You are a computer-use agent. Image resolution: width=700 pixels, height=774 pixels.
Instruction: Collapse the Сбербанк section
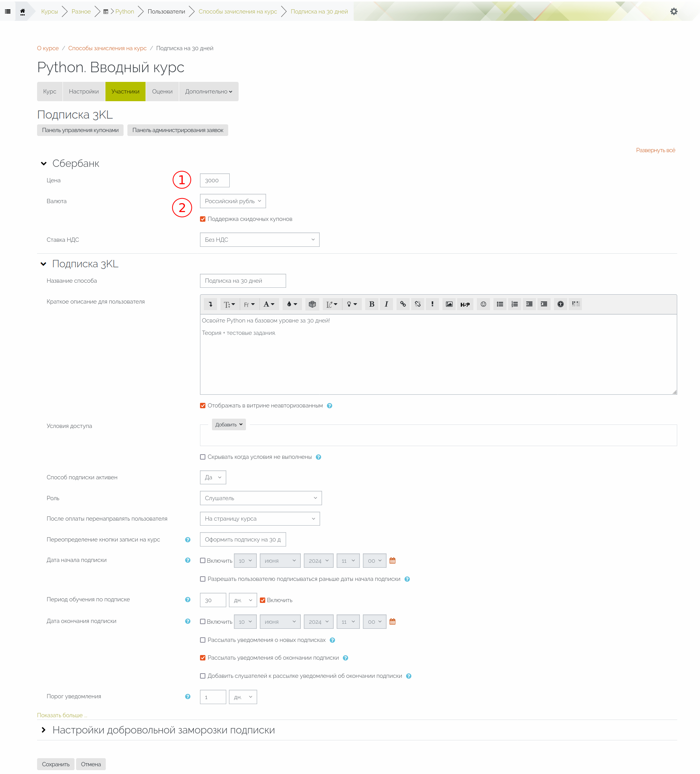pyautogui.click(x=44, y=164)
